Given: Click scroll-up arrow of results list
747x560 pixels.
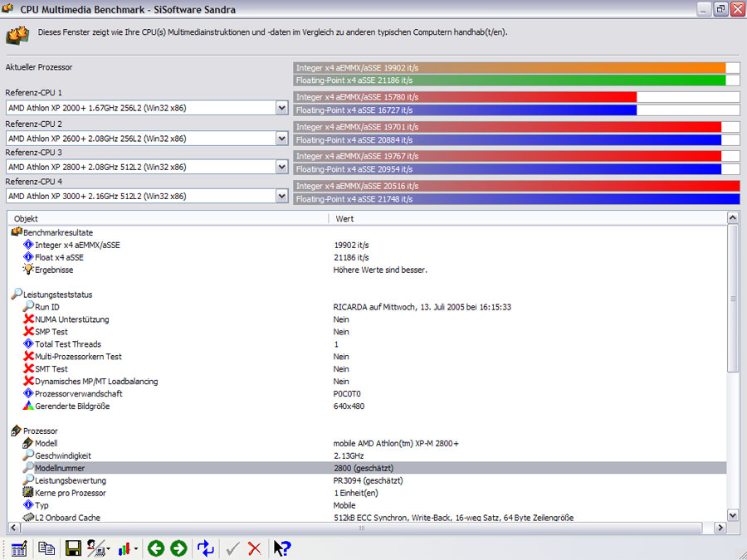Looking at the screenshot, I should [x=733, y=218].
